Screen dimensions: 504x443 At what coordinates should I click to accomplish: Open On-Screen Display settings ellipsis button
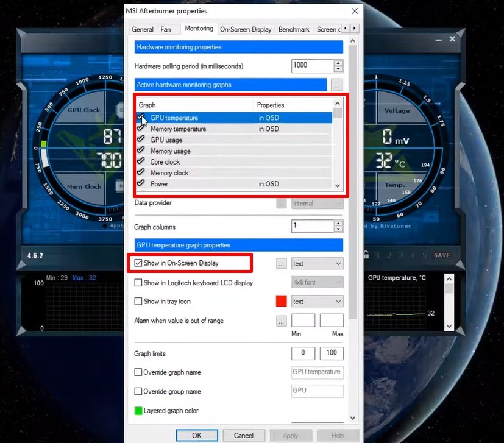[x=281, y=264]
